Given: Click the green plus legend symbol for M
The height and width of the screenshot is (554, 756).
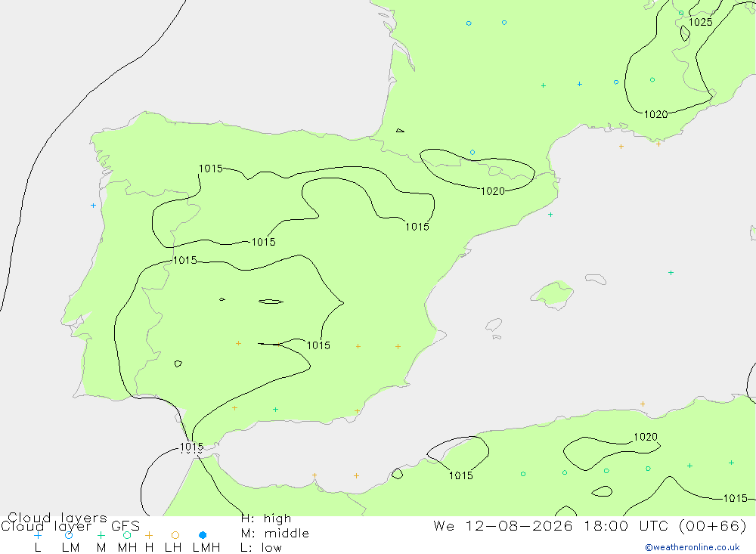Looking at the screenshot, I should coord(101,535).
